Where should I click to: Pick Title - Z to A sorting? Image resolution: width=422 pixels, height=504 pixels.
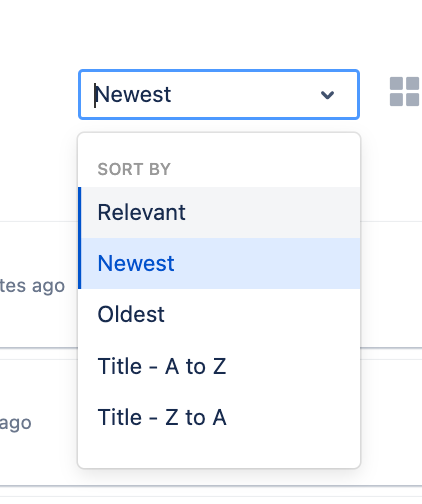coord(219,417)
